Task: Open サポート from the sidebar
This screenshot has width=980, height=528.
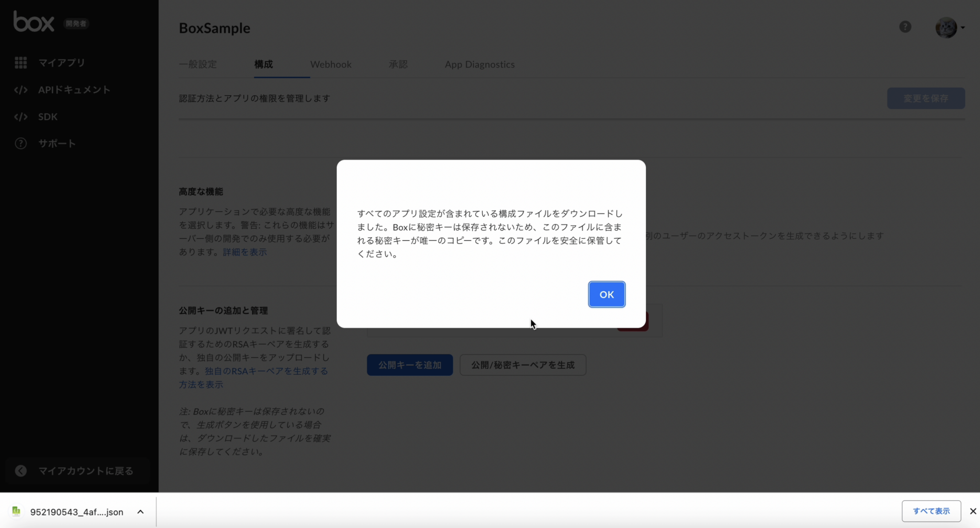Action: click(x=56, y=143)
